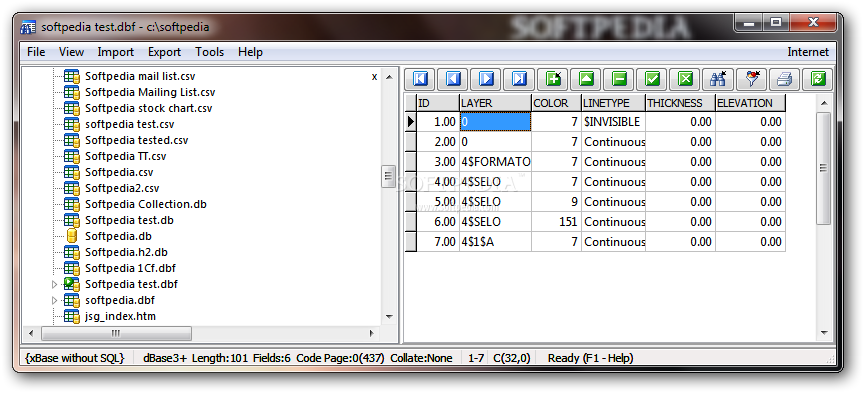Open the View menu
The image size is (864, 393).
pos(72,52)
